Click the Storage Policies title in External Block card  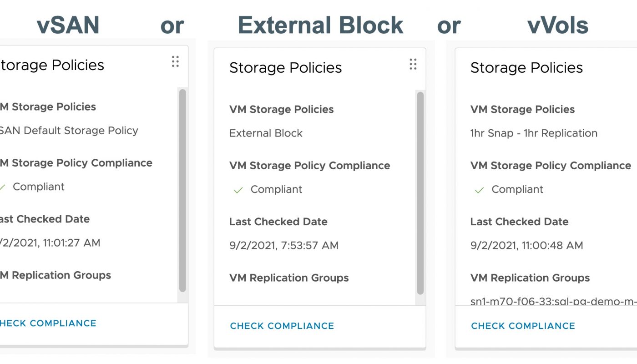285,68
